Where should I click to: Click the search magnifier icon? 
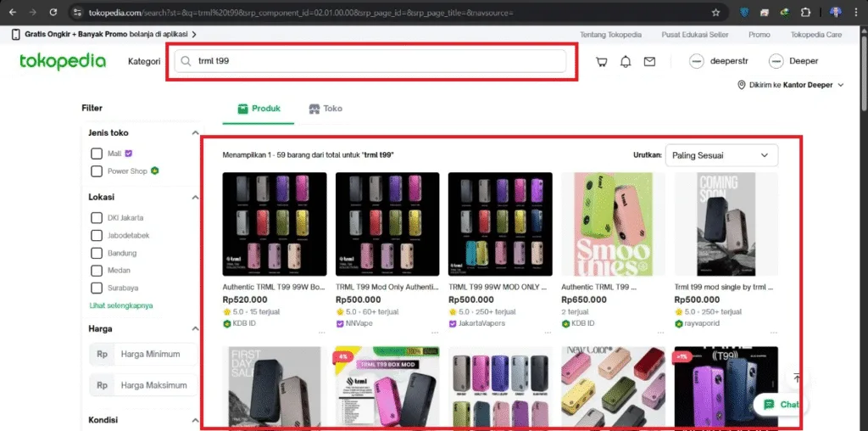coord(186,61)
